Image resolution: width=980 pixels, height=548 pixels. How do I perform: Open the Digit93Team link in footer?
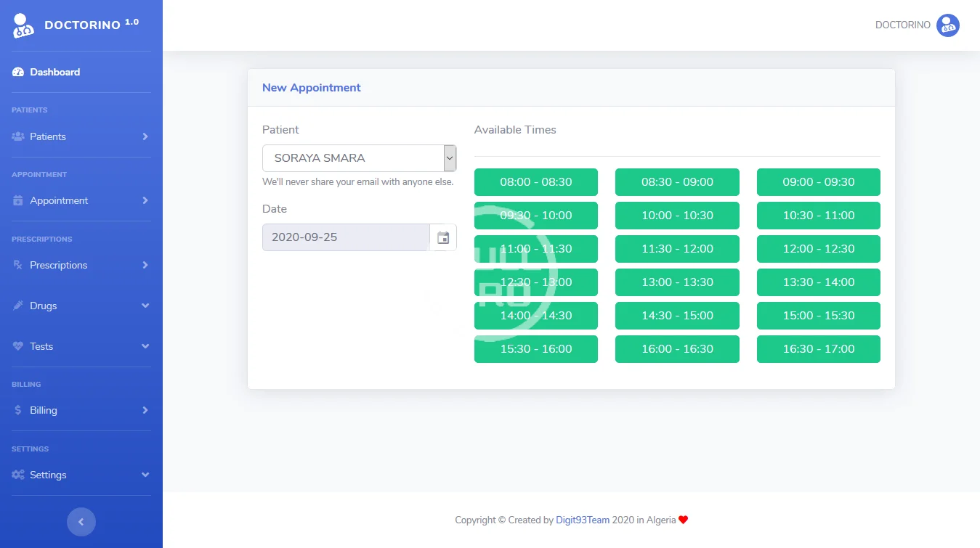[x=582, y=520]
